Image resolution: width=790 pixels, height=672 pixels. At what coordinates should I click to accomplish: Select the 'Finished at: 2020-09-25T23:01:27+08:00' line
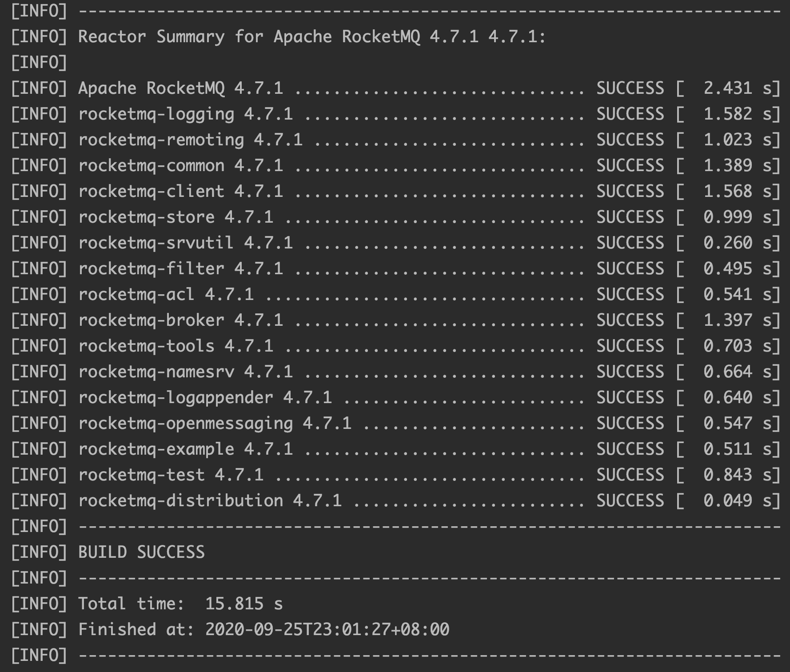click(263, 630)
